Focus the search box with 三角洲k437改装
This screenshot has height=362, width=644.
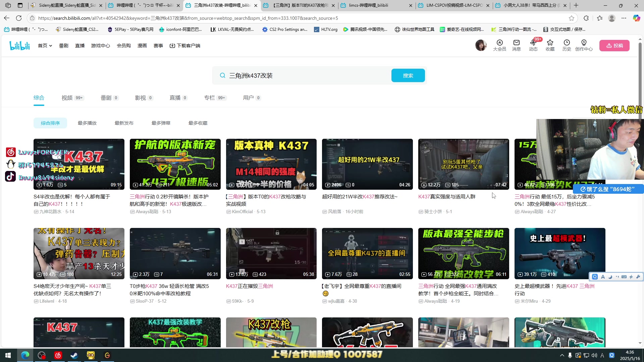coord(302,75)
